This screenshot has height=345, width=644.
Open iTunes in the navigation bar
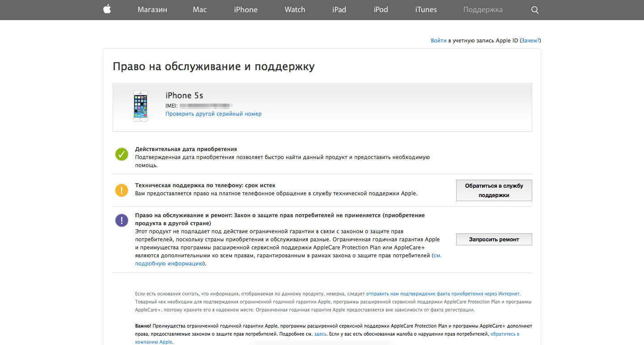pyautogui.click(x=426, y=9)
